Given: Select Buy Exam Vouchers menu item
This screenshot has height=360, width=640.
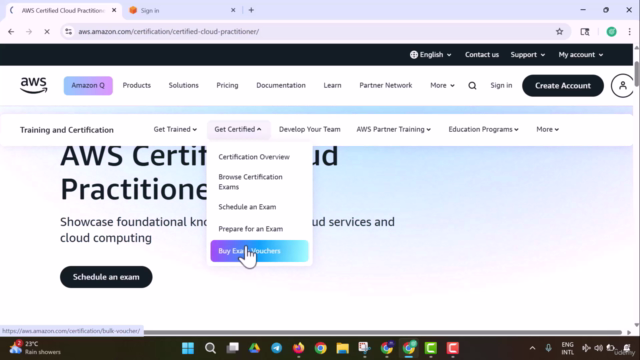Looking at the screenshot, I should tap(259, 251).
